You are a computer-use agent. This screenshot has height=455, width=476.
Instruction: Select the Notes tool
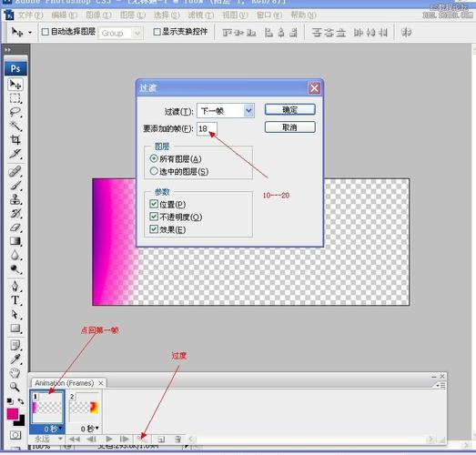[x=15, y=346]
